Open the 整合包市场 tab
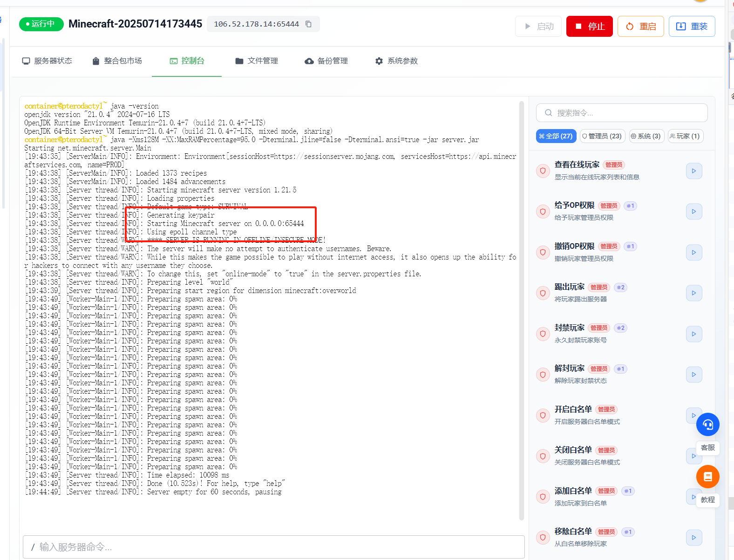Image resolution: width=734 pixels, height=560 pixels. click(x=117, y=61)
